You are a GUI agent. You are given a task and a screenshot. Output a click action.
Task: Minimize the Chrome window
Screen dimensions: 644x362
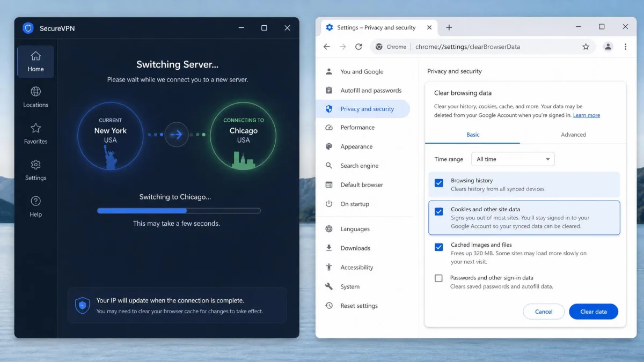pos(578,27)
